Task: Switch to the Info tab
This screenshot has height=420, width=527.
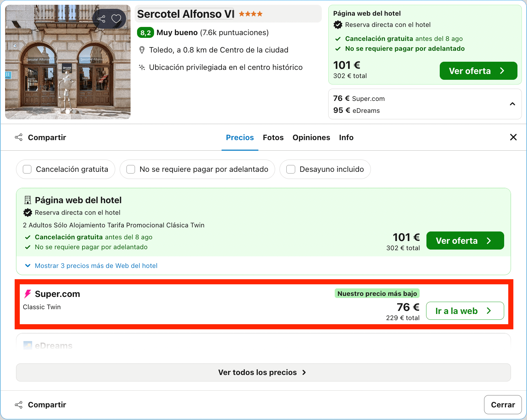Action: point(346,137)
